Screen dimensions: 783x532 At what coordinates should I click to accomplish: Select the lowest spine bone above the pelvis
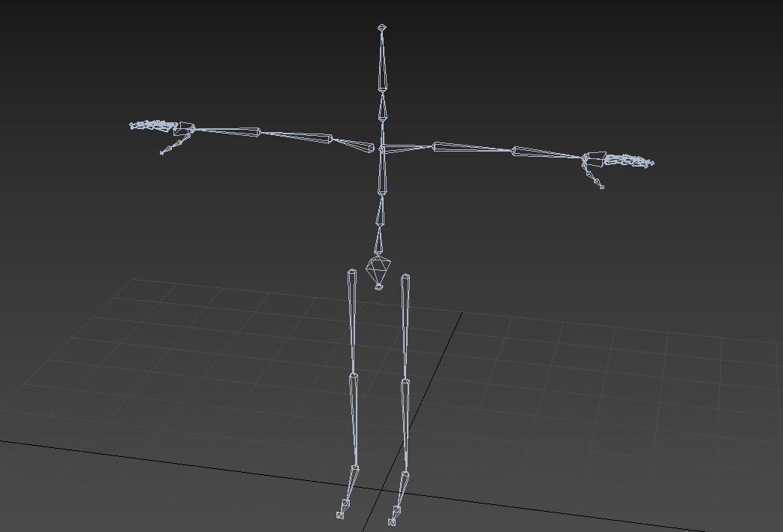pos(378,241)
